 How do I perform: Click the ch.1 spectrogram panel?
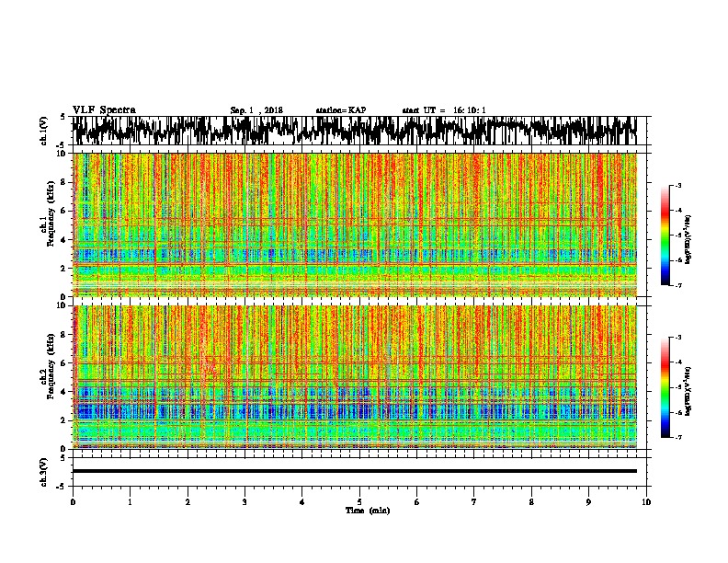pos(354,224)
